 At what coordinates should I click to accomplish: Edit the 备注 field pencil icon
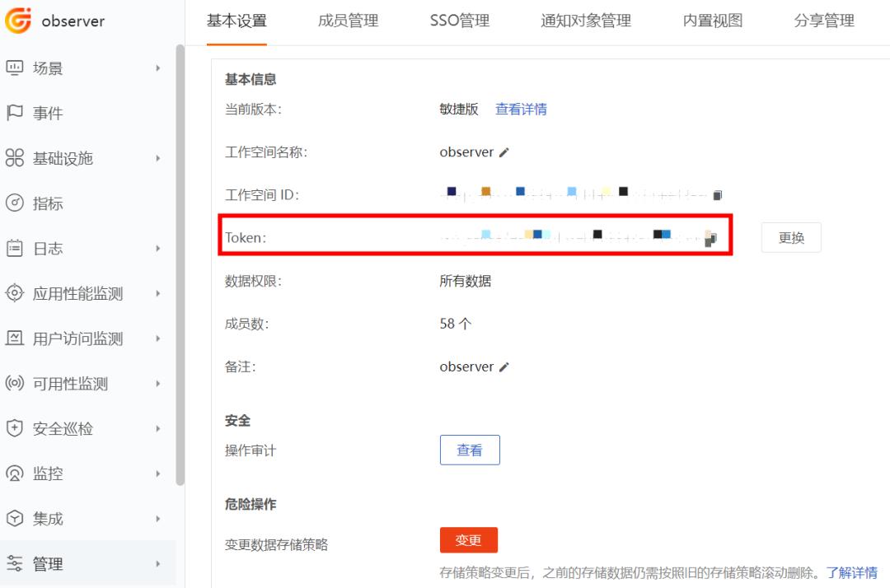[x=504, y=366]
